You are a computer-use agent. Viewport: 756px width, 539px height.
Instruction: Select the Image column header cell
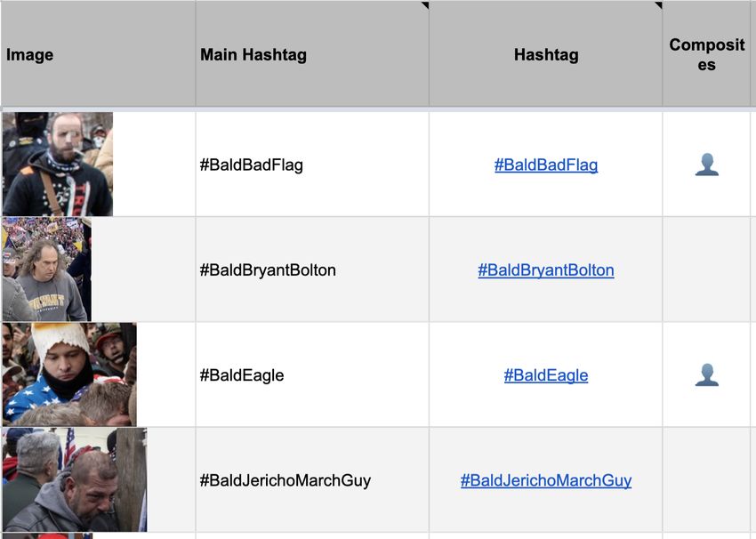point(99,53)
